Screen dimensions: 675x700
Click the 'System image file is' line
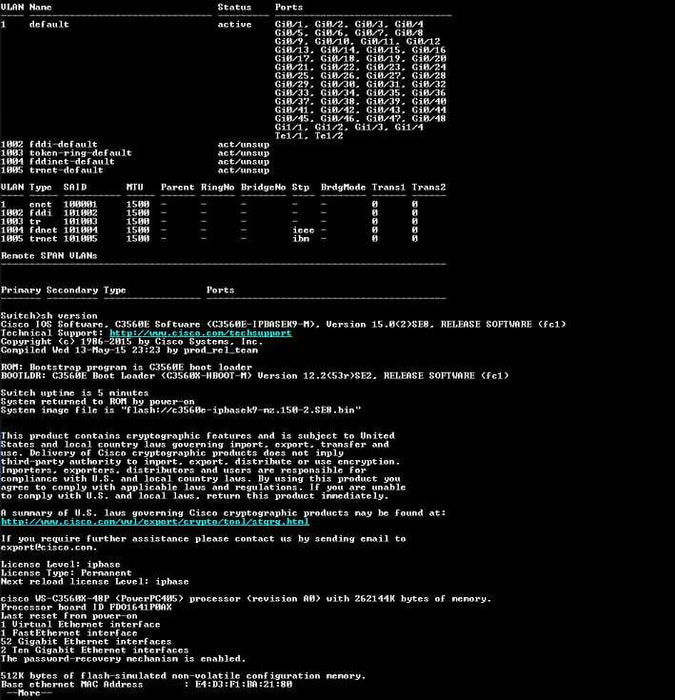181,410
